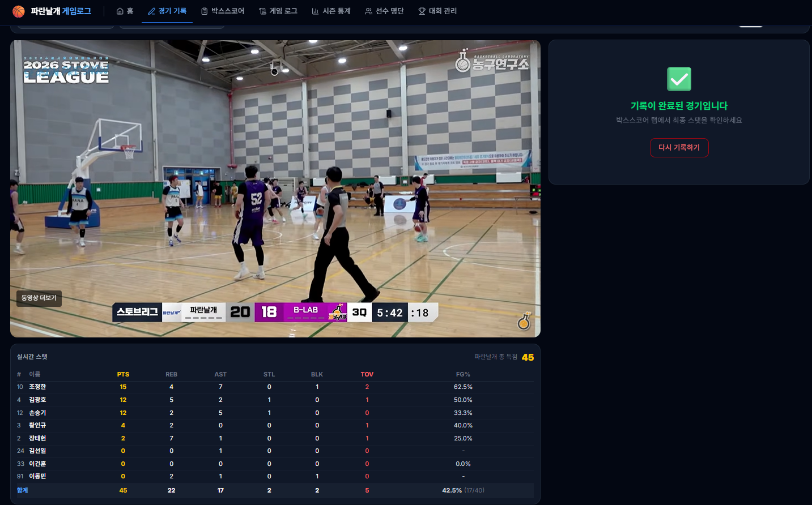Select player row 손승기

coord(37,413)
